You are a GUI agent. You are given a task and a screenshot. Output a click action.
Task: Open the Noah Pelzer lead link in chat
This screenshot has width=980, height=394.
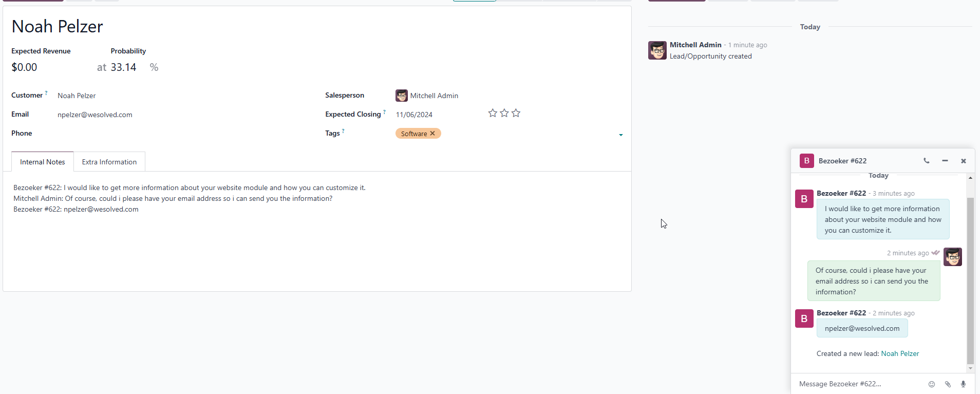(x=900, y=353)
